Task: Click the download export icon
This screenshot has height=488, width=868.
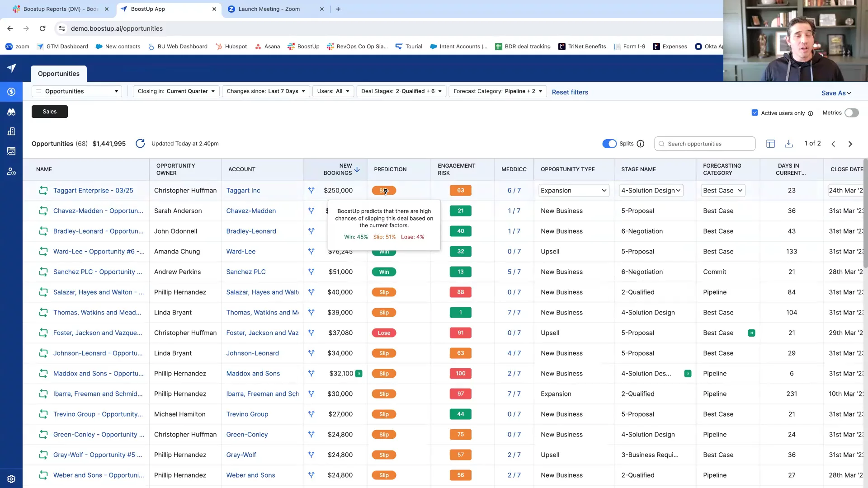Action: pos(788,144)
